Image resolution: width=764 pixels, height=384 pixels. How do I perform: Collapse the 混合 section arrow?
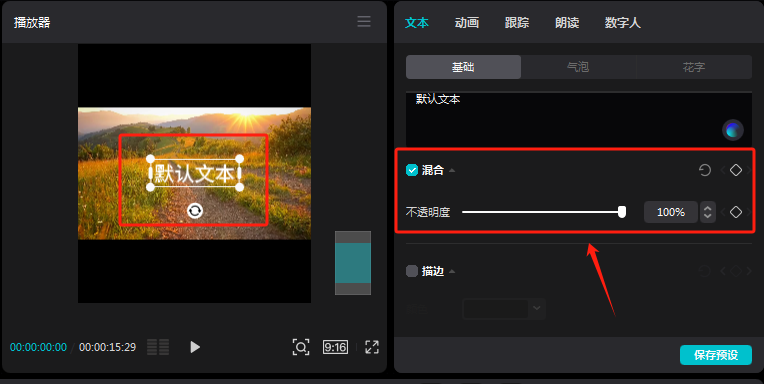(452, 171)
